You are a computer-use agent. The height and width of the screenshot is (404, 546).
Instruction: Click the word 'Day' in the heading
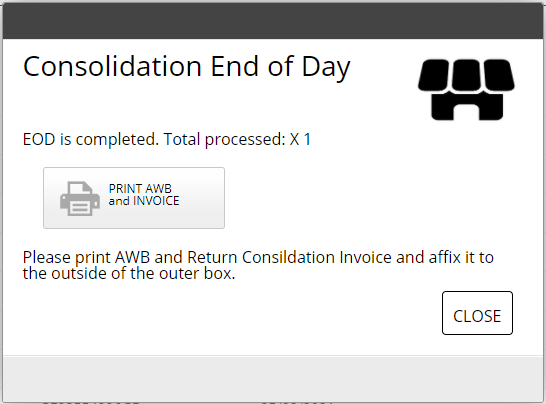click(x=326, y=68)
